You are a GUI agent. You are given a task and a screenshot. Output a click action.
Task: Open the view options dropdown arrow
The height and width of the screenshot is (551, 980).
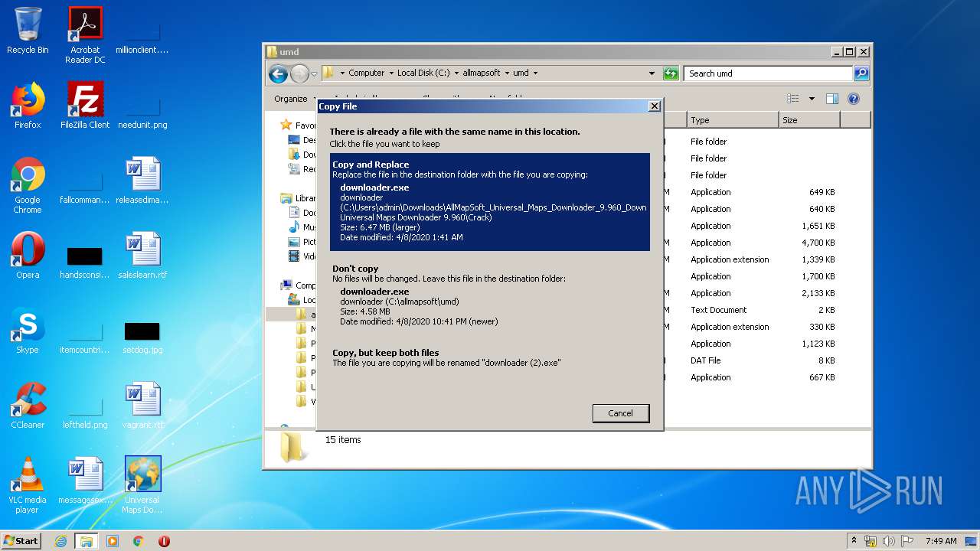[x=812, y=99]
